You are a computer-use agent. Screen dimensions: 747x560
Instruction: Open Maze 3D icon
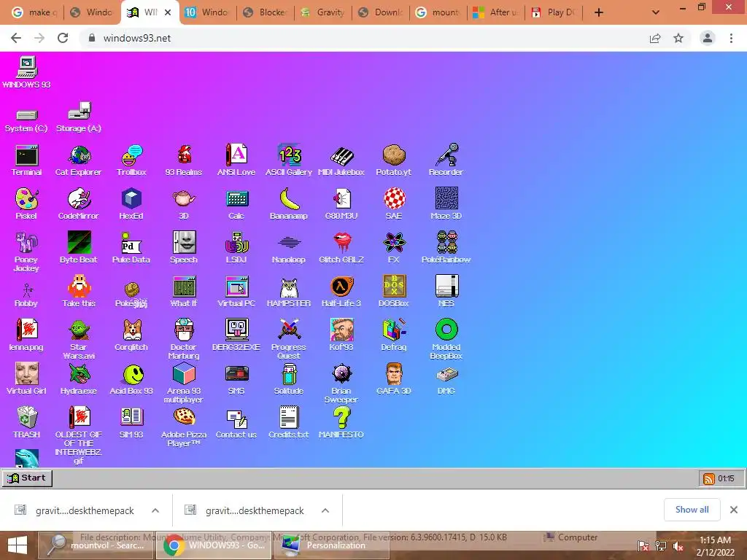click(446, 204)
